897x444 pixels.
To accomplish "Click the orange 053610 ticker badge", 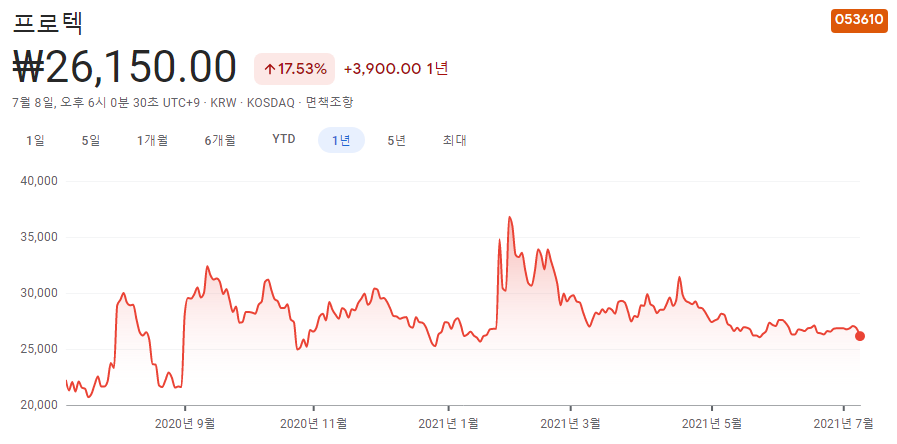I will 859,20.
